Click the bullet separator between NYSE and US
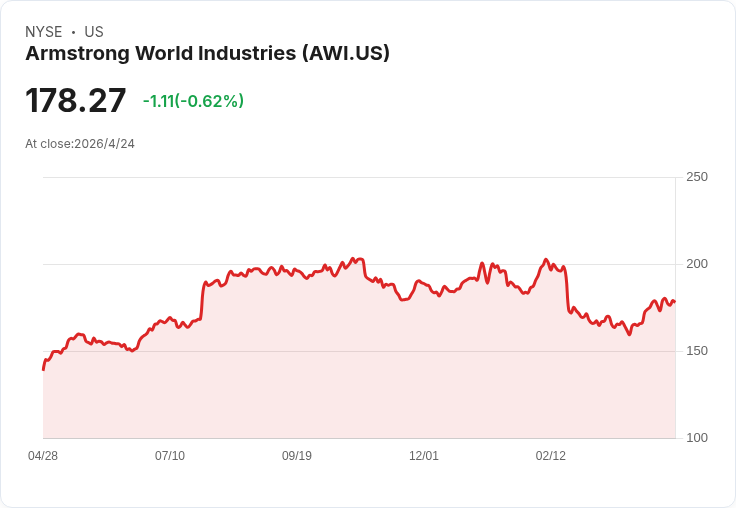This screenshot has height=508, width=736. [73, 32]
